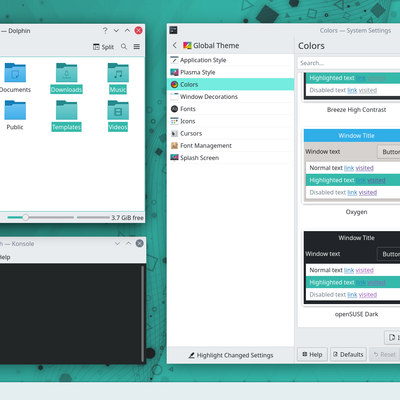Select Splash Screen entry
Screen dimensions: 400x400
pos(230,158)
